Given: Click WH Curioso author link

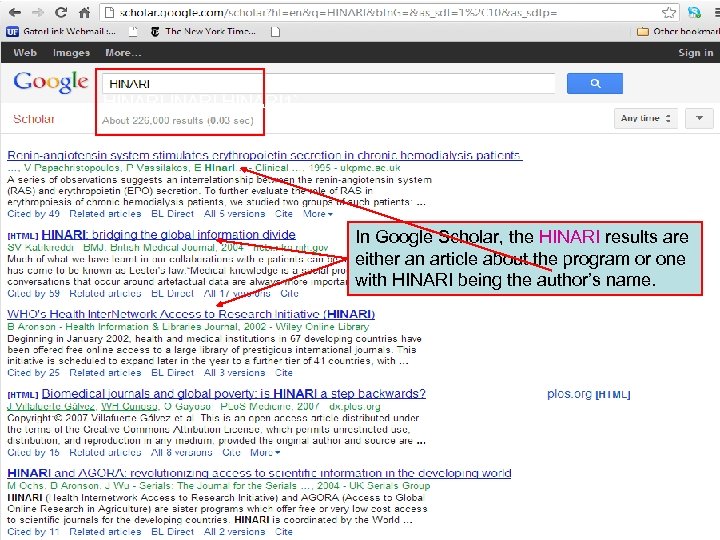Looking at the screenshot, I should (x=129, y=406).
